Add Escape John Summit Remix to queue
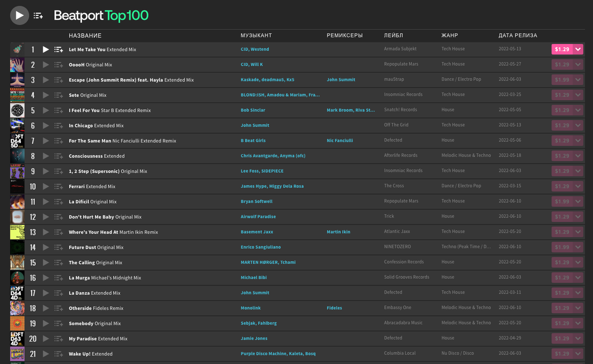The image size is (593, 364). tap(59, 80)
